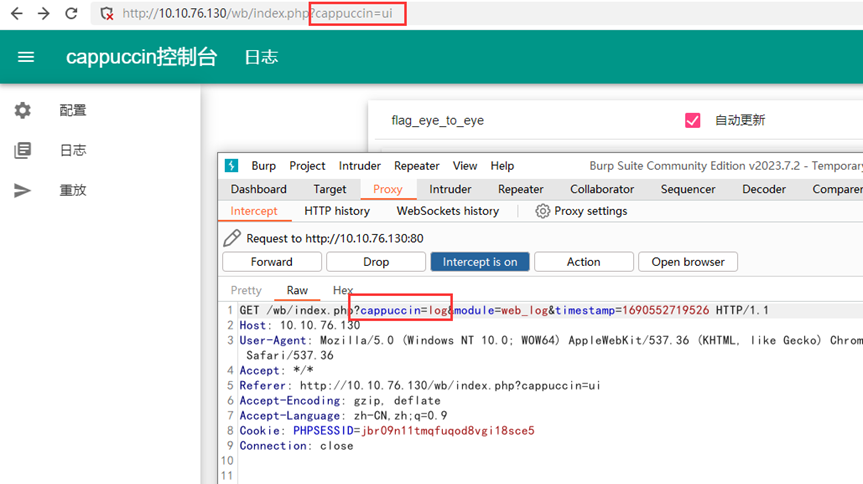
Task: Click the browser forward arrow
Action: point(43,14)
